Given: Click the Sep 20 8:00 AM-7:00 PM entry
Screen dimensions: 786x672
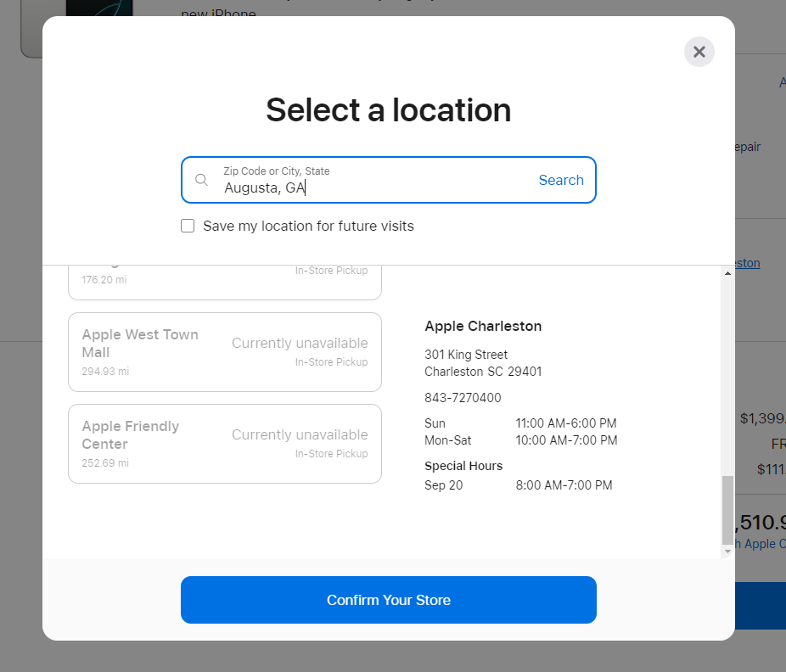Looking at the screenshot, I should point(519,485).
